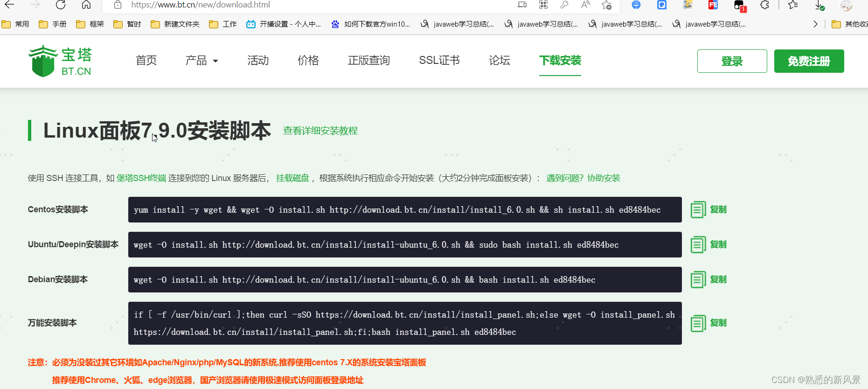
Task: Open the downloads icon
Action: point(819,5)
